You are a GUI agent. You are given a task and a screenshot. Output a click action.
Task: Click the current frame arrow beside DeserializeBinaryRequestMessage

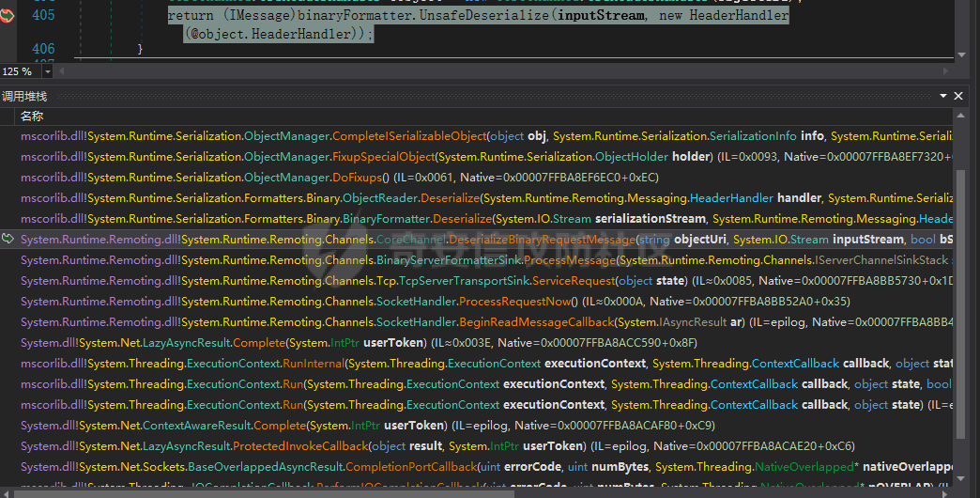coord(8,239)
